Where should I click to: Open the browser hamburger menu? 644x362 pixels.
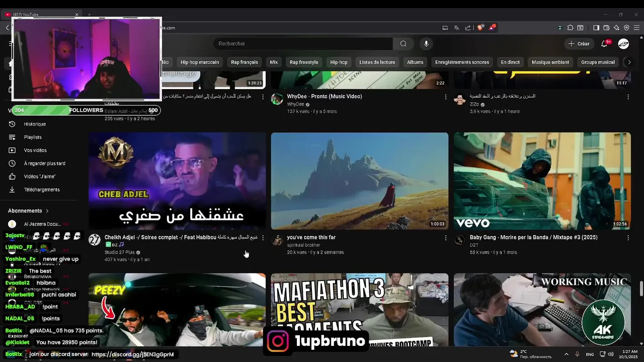tap(636, 28)
